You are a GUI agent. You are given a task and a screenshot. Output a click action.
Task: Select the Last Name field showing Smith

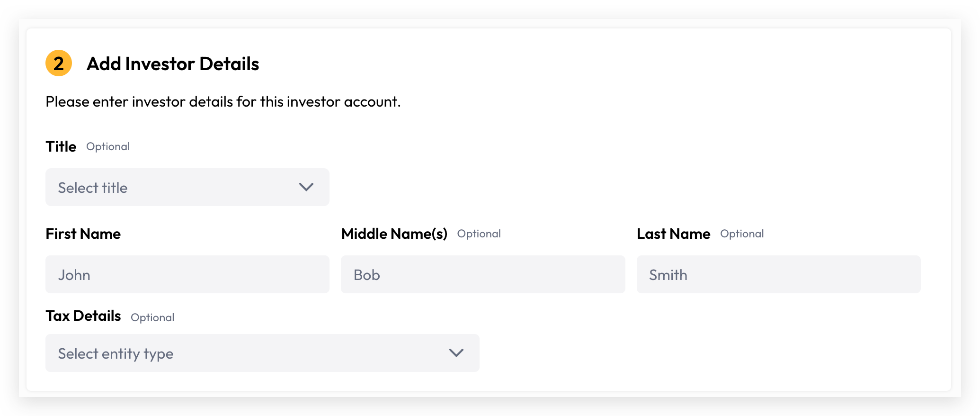click(779, 274)
